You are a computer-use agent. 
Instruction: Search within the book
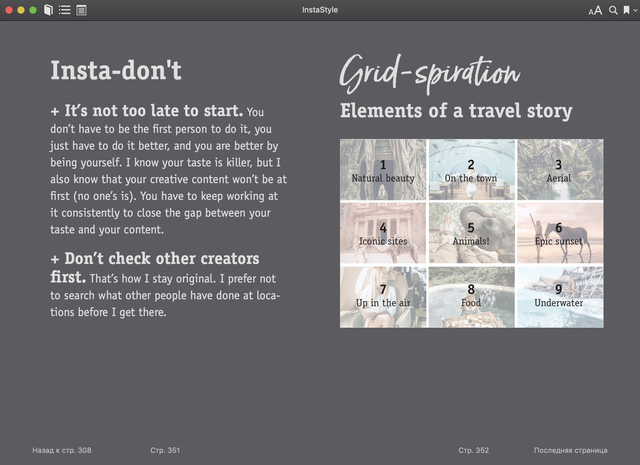click(613, 10)
